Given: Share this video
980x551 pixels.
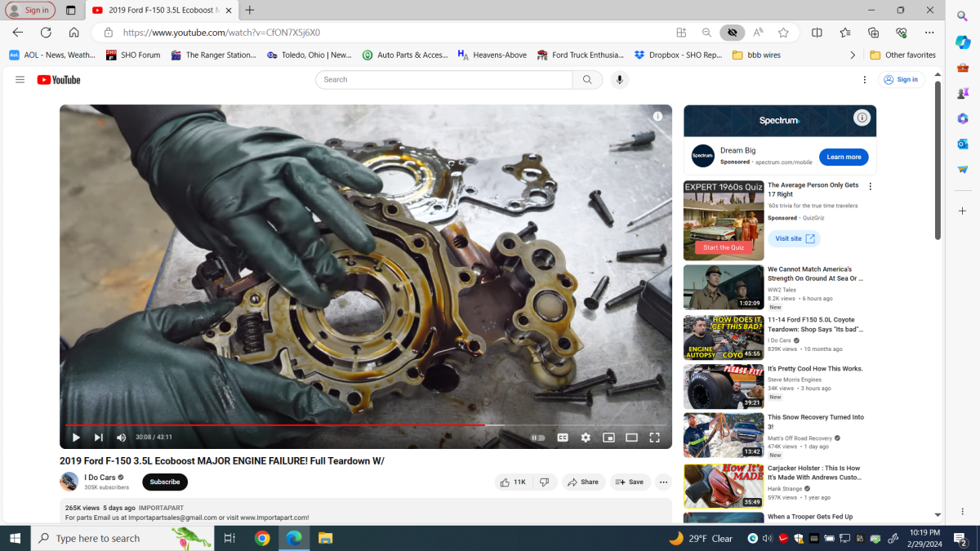Looking at the screenshot, I should click(583, 482).
